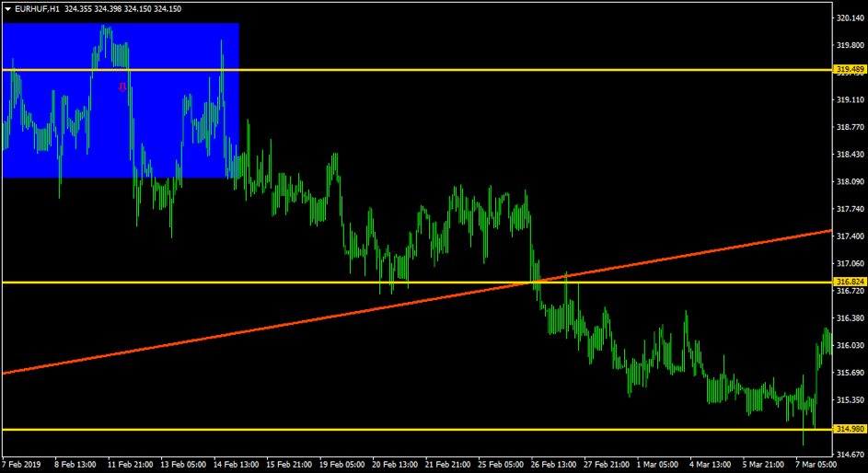868x473 pixels.
Task: Click the 315.690 price axis label
Action: click(851, 373)
